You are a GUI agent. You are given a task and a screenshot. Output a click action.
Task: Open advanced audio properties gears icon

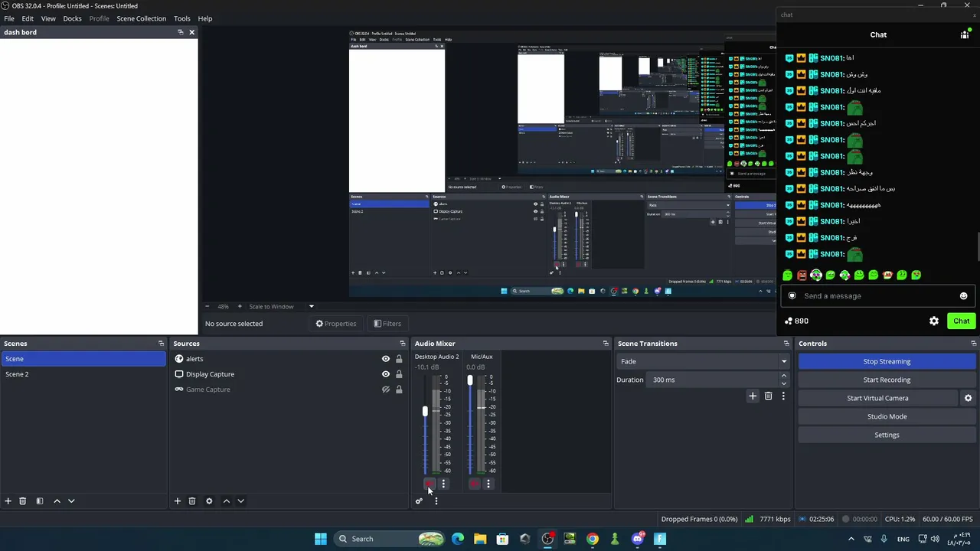click(419, 500)
